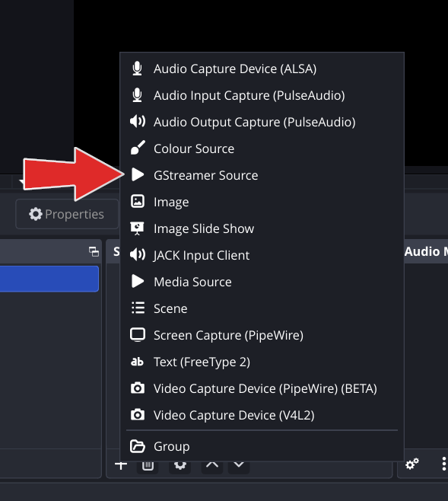Add a Group from the menu
Screen dimensions: 448x501
(262, 446)
